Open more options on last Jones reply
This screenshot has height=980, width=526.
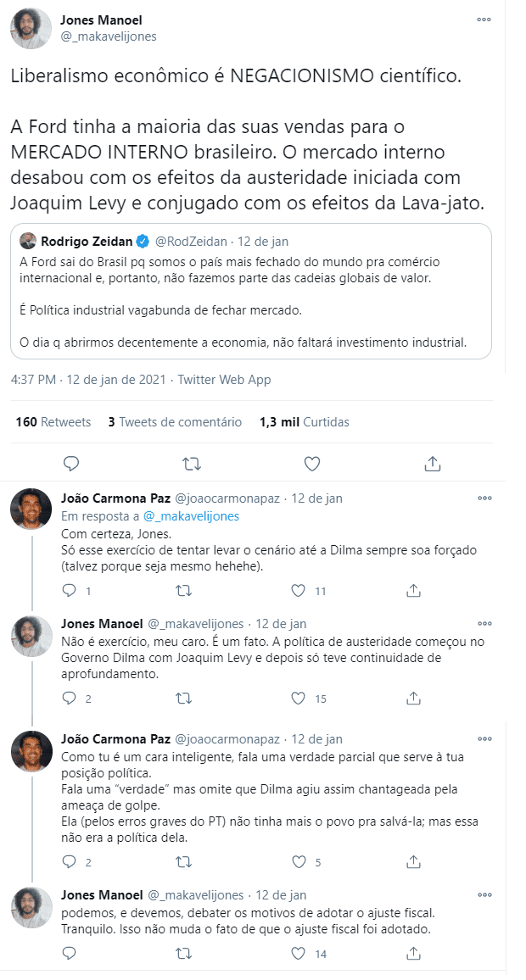[484, 895]
